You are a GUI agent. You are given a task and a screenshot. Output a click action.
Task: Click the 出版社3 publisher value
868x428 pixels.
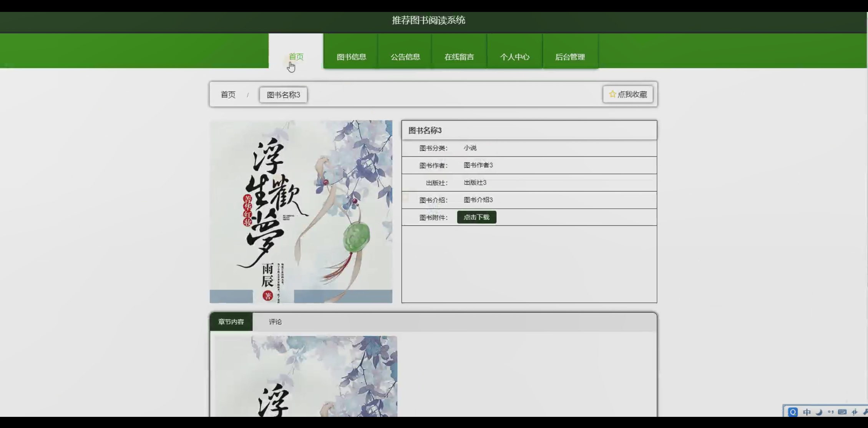[475, 182]
